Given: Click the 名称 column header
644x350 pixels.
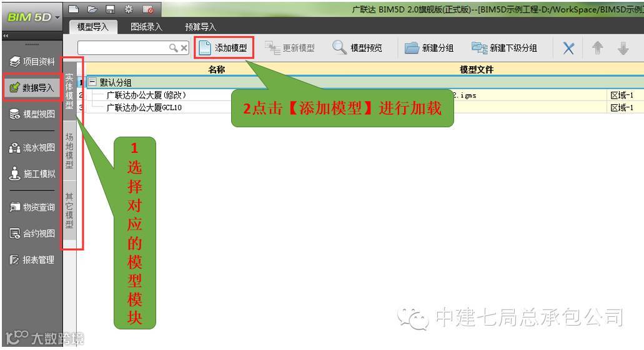Looking at the screenshot, I should (217, 69).
